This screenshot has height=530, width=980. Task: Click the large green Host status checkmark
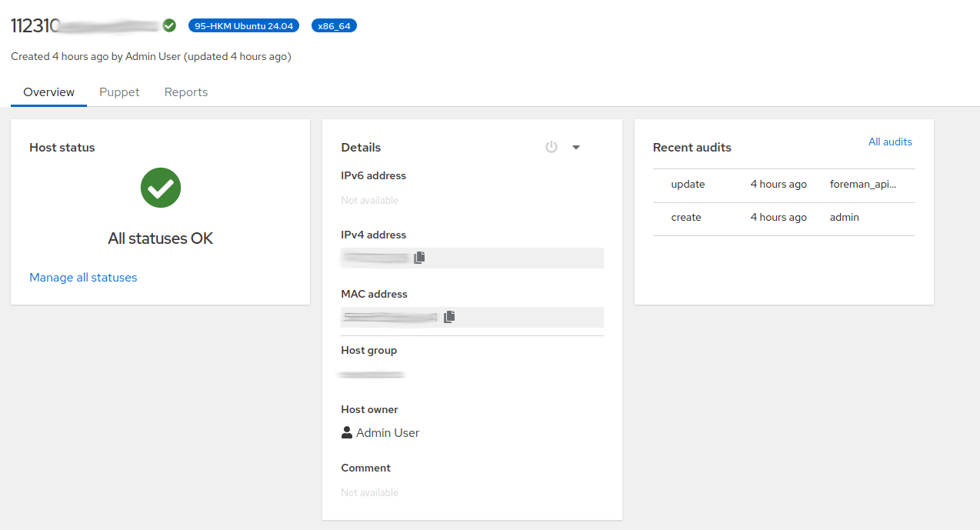point(160,188)
